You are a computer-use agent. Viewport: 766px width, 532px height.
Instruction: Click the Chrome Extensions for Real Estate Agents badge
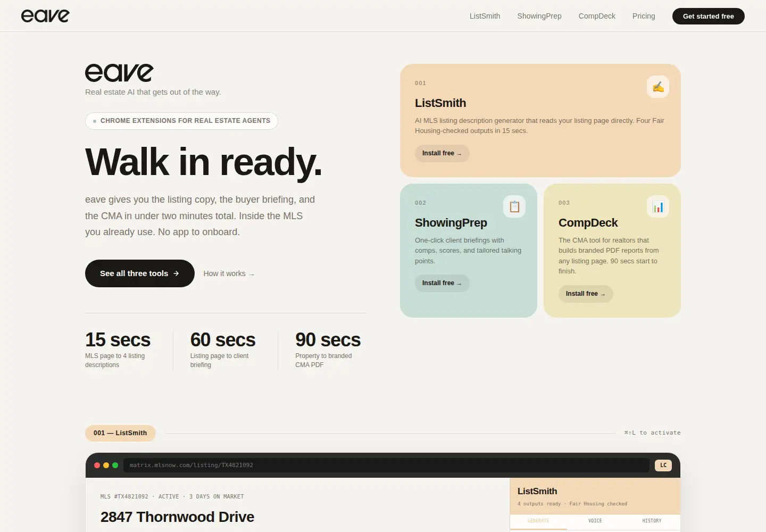[x=181, y=121]
